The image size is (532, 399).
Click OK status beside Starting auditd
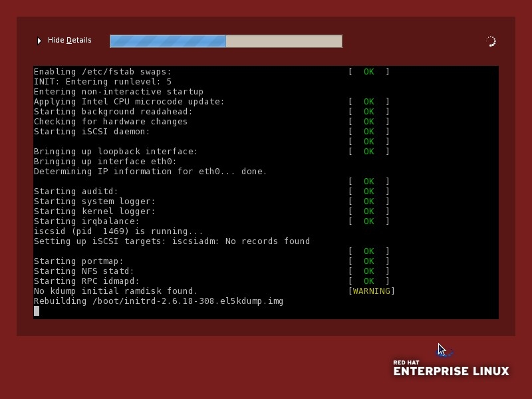tap(369, 192)
